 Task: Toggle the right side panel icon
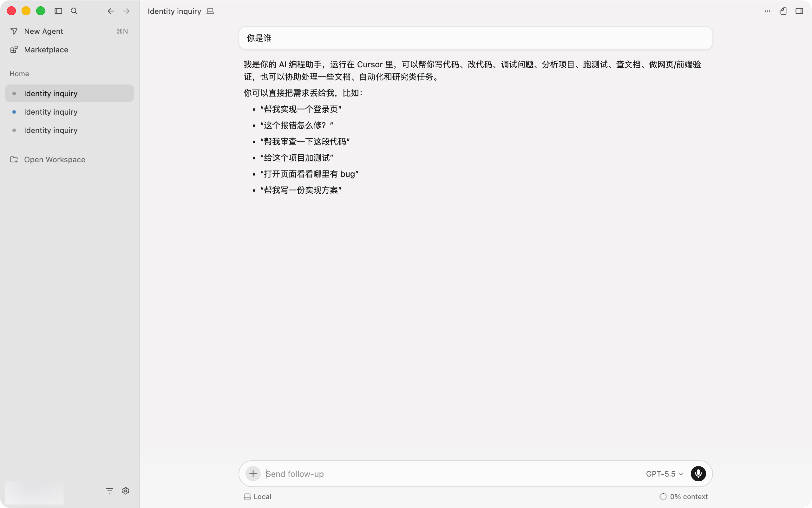click(x=799, y=11)
